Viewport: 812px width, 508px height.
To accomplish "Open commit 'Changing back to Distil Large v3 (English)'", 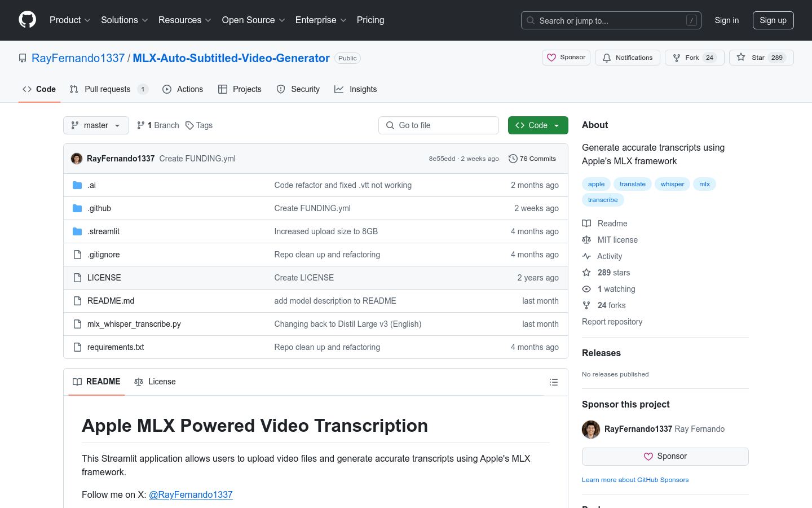I will pyautogui.click(x=348, y=324).
